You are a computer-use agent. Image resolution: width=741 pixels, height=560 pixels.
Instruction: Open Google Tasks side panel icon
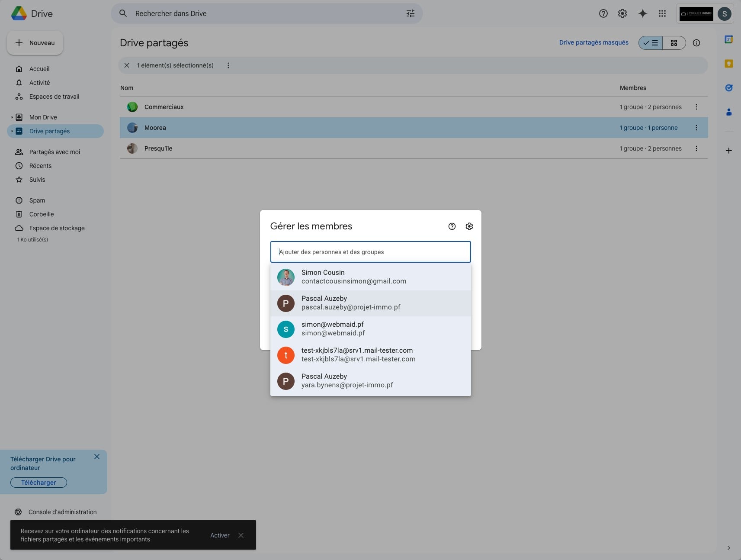click(x=728, y=88)
